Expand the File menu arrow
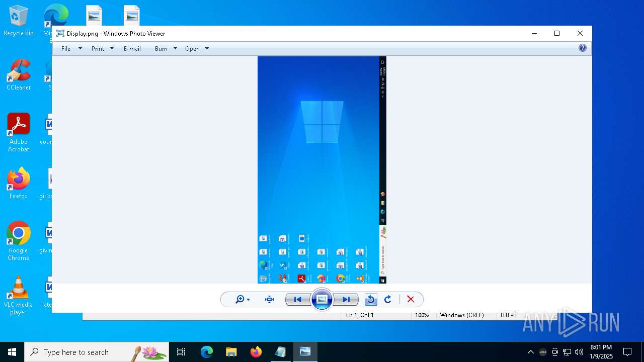 coord(80,49)
